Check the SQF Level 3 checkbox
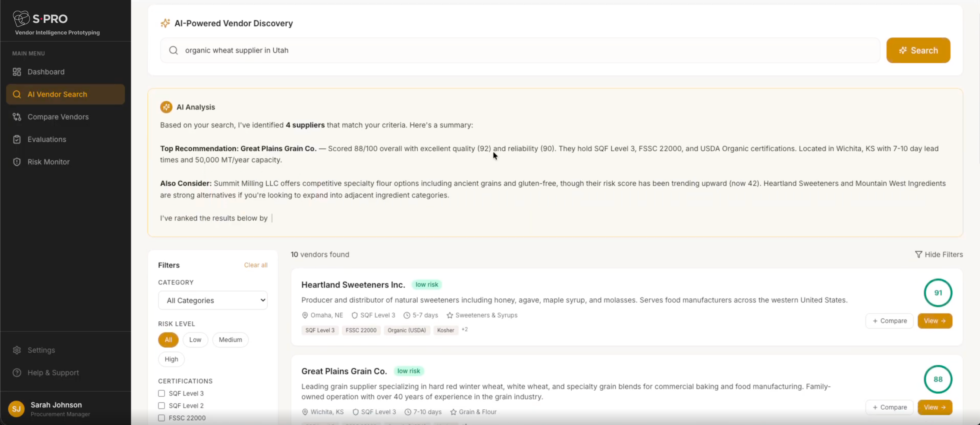 [x=162, y=394]
